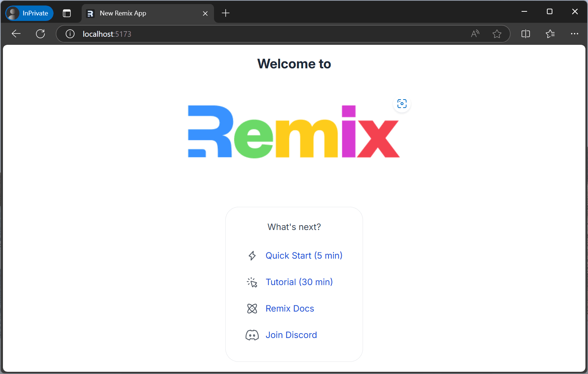This screenshot has width=588, height=374.
Task: Open the Remix Docs link
Action: pyautogui.click(x=290, y=309)
